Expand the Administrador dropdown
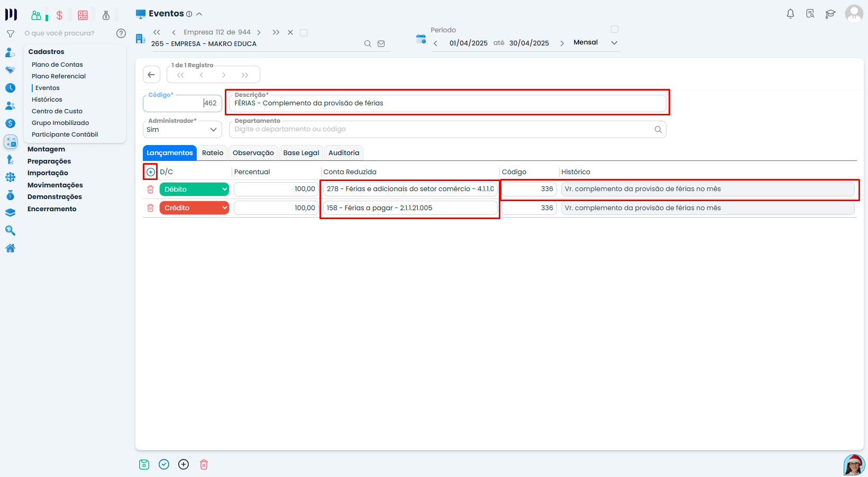This screenshot has width=868, height=477. click(x=182, y=130)
